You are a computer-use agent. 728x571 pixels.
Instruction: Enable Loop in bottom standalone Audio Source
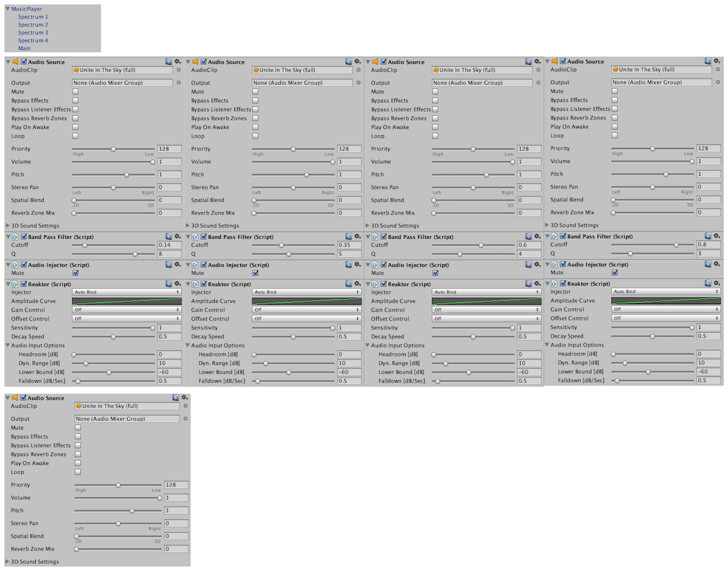tap(78, 472)
